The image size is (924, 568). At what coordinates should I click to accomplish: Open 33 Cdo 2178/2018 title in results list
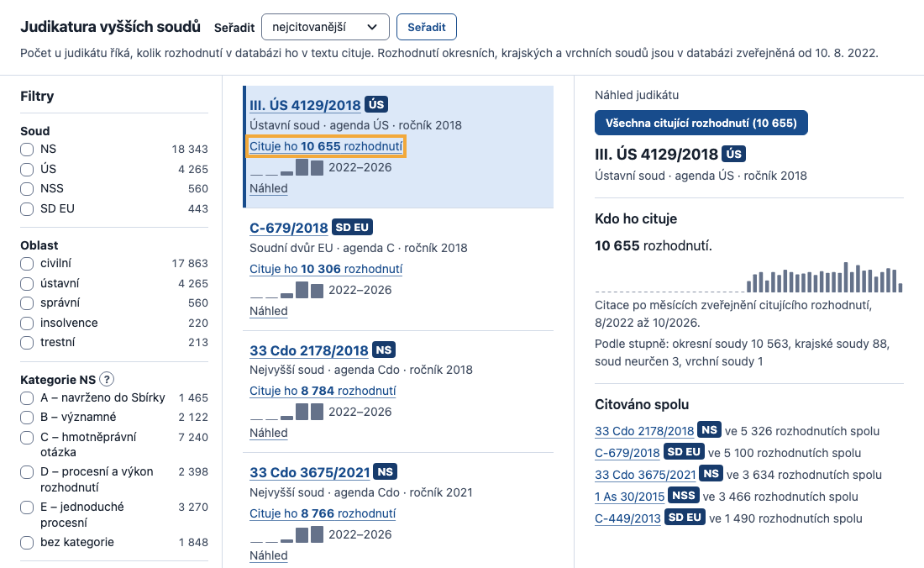[309, 350]
